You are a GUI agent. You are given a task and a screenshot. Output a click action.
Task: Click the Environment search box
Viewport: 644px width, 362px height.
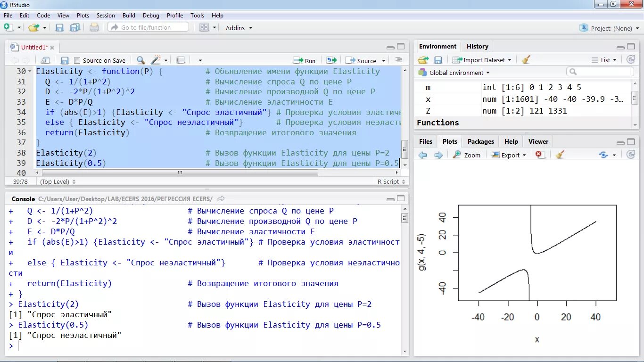point(600,72)
